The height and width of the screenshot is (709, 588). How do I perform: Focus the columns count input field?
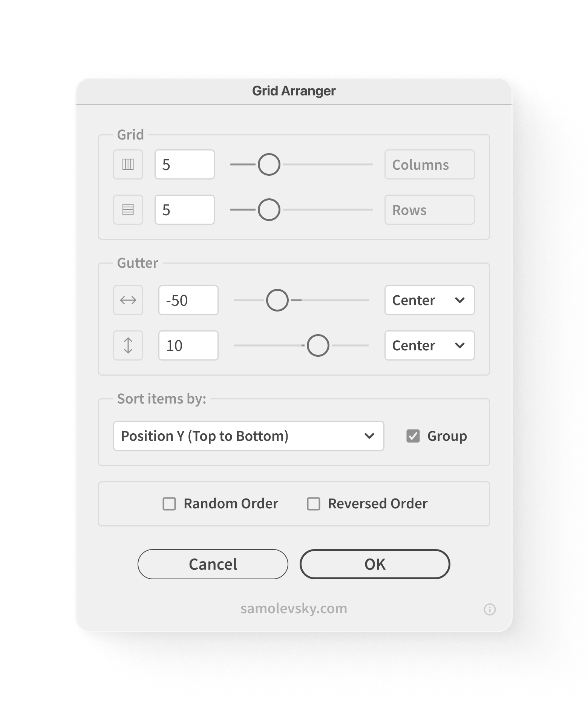pos(185,164)
